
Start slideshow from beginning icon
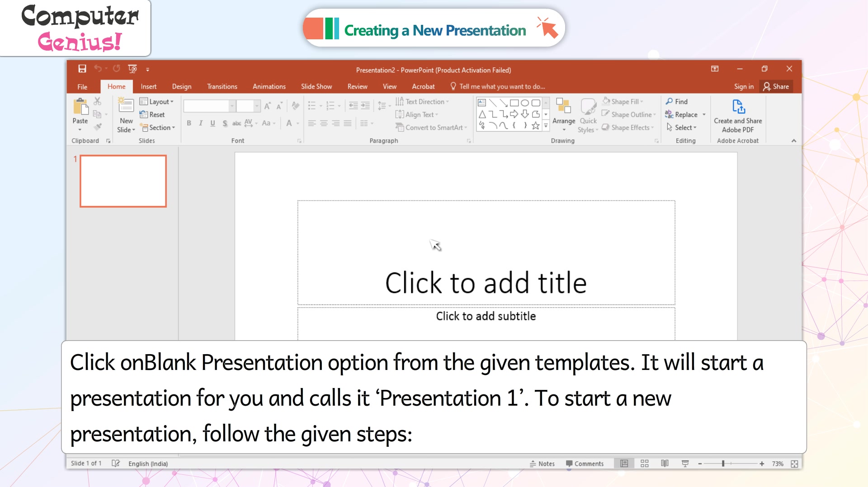click(x=132, y=69)
